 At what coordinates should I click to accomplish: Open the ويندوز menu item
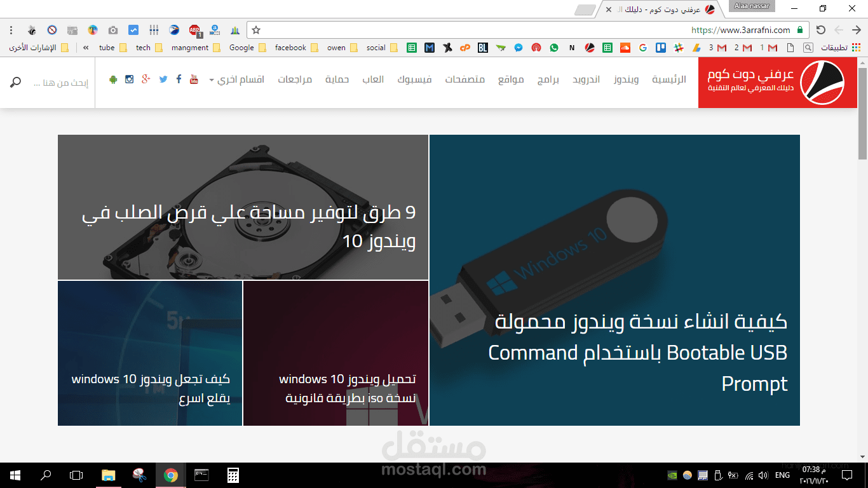coord(627,79)
